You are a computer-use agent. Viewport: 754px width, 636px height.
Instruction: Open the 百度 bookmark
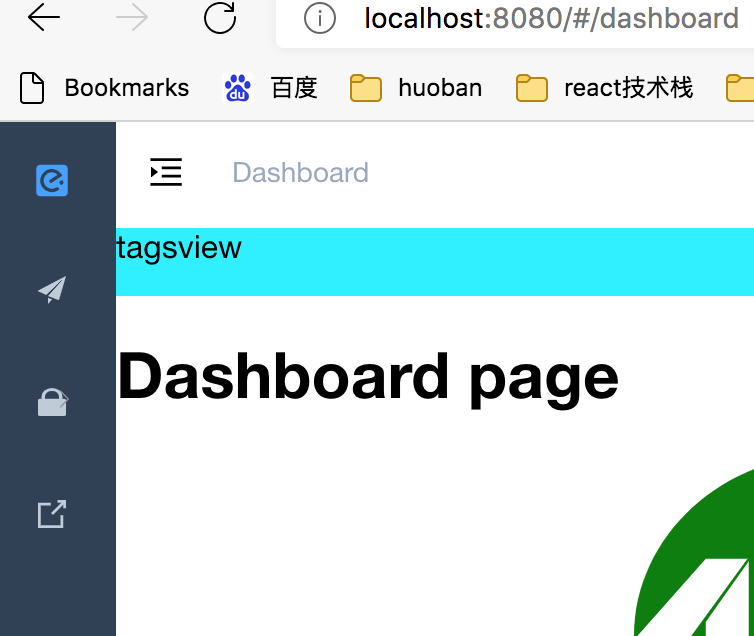pos(270,88)
